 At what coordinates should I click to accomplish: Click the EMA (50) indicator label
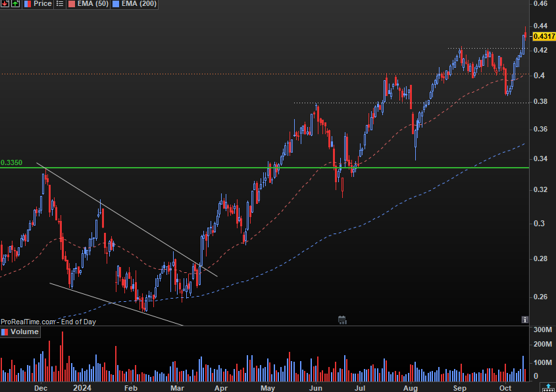tap(93, 3)
